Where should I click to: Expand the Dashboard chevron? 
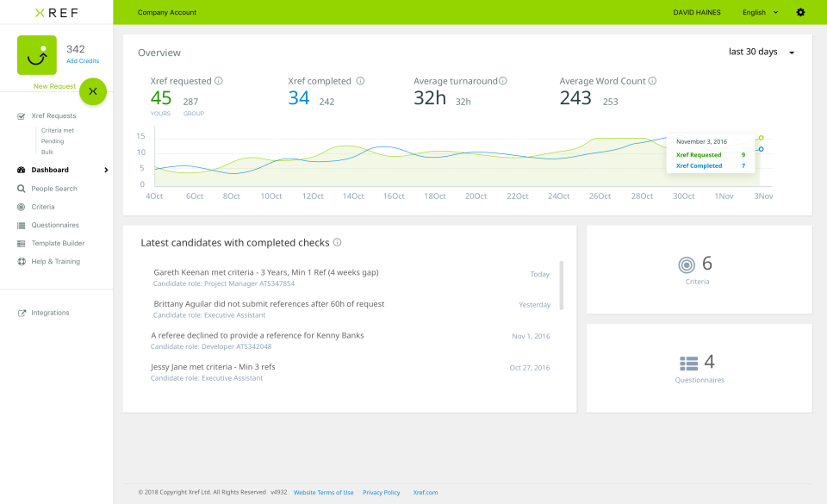[106, 169]
